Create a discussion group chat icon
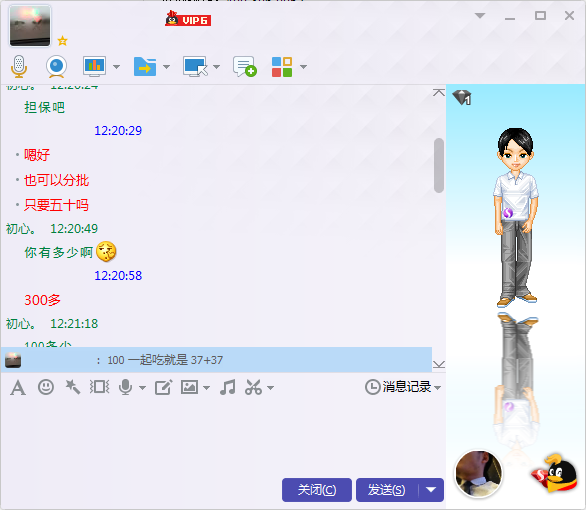The width and height of the screenshot is (586, 510). point(245,67)
